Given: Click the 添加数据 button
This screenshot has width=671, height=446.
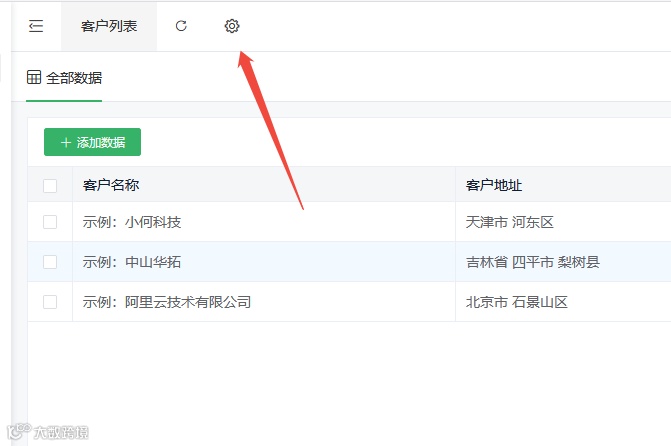Looking at the screenshot, I should pos(92,142).
